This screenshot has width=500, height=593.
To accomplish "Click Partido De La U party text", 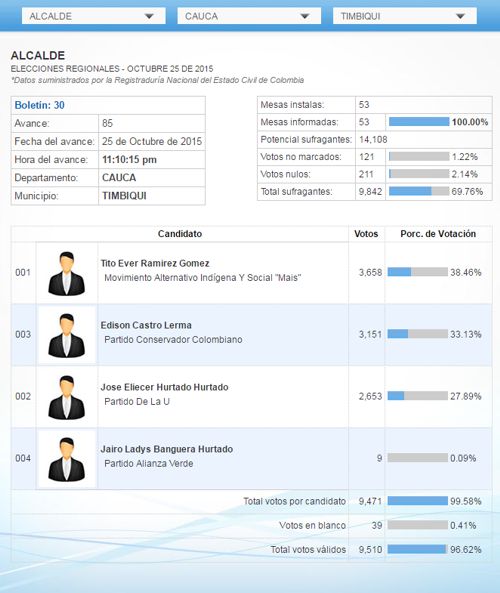I will point(137,402).
